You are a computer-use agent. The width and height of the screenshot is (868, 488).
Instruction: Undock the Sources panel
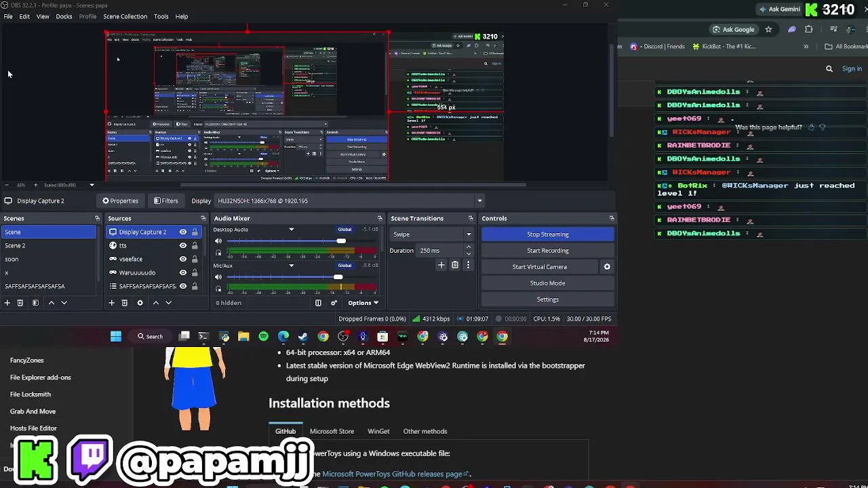coord(203,218)
